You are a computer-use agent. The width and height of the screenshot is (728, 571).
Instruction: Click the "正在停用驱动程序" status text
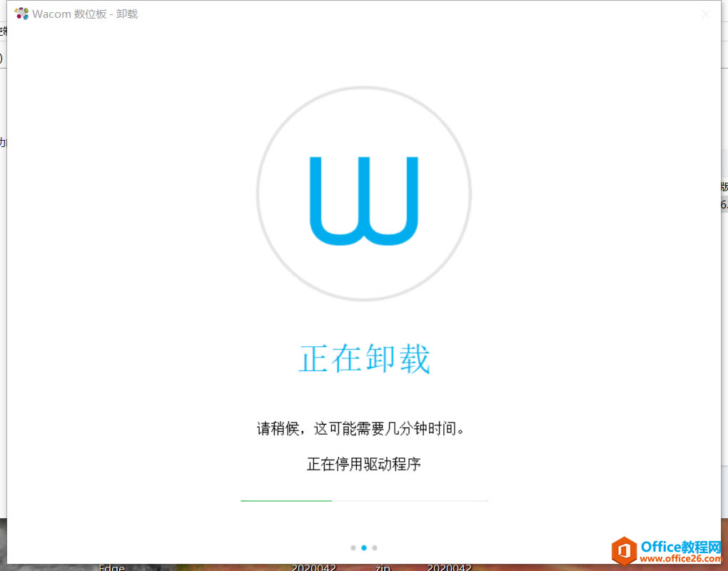364,464
